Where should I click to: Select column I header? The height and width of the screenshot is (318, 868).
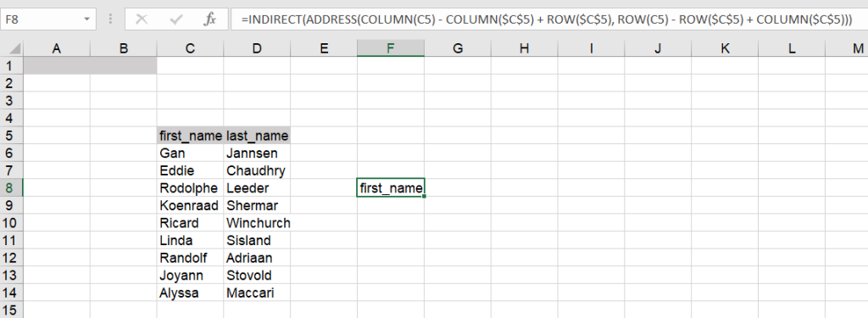pyautogui.click(x=591, y=48)
